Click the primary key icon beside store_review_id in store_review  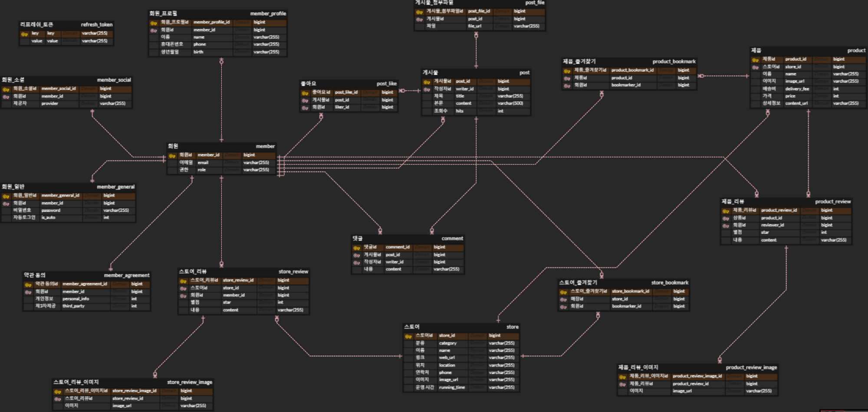(183, 281)
